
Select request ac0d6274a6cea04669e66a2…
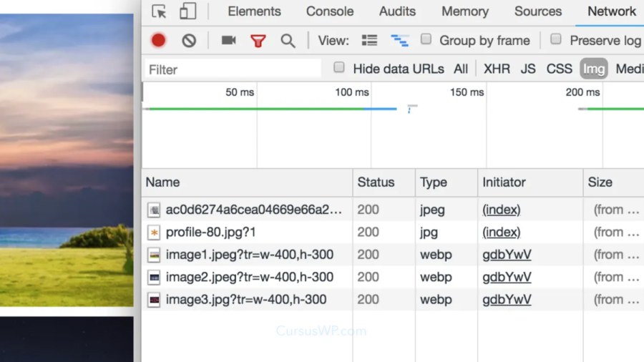click(x=253, y=210)
